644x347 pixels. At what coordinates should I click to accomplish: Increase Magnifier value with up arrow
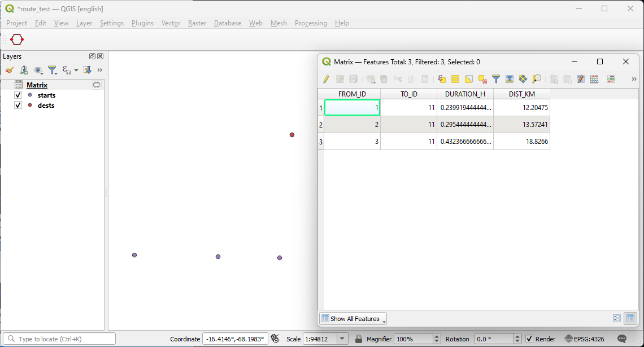coord(437,336)
